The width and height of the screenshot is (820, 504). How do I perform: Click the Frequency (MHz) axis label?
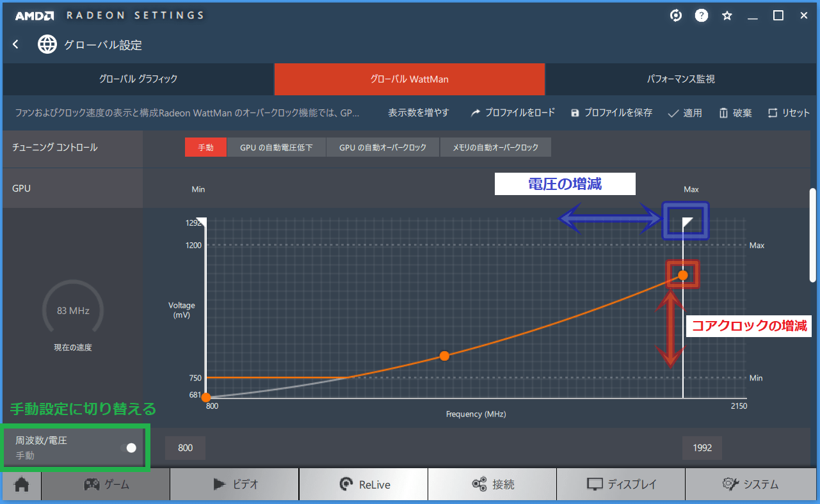(476, 414)
